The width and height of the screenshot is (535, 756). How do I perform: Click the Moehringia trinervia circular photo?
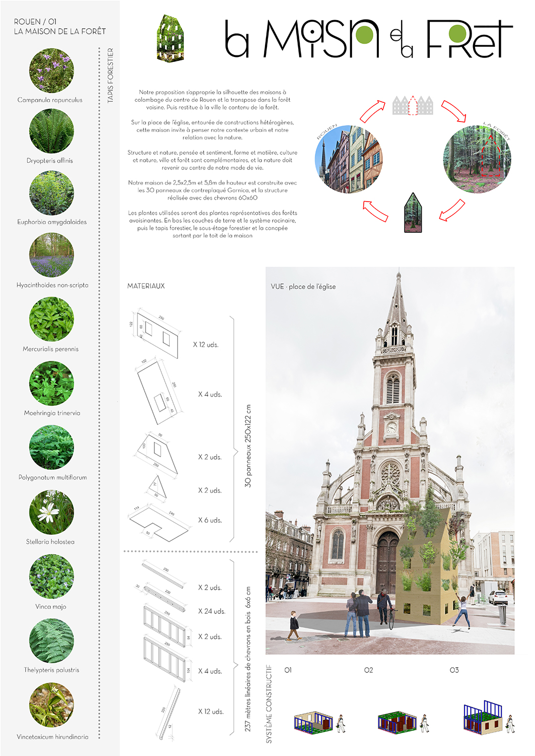51,383
